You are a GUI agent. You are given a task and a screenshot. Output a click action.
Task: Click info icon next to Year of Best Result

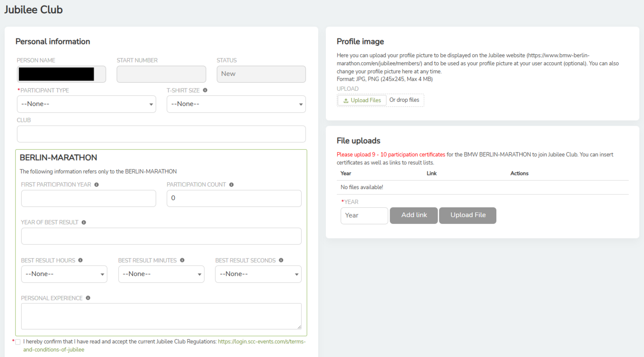point(84,223)
